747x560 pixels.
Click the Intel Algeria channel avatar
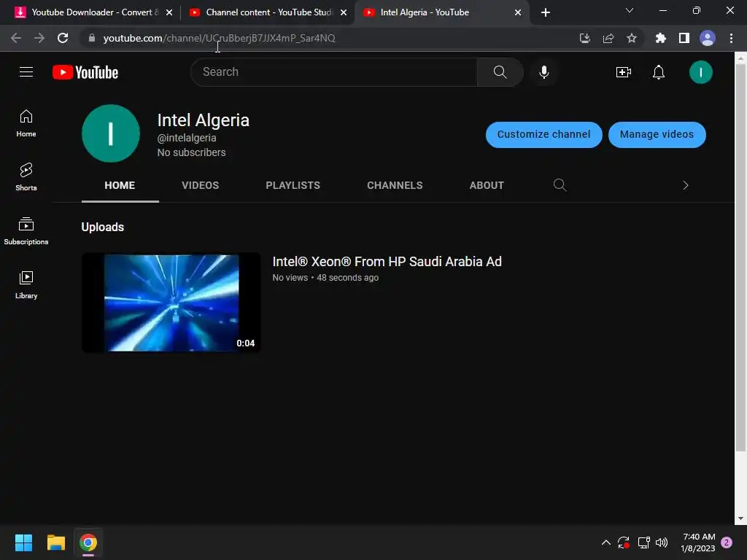(111, 133)
